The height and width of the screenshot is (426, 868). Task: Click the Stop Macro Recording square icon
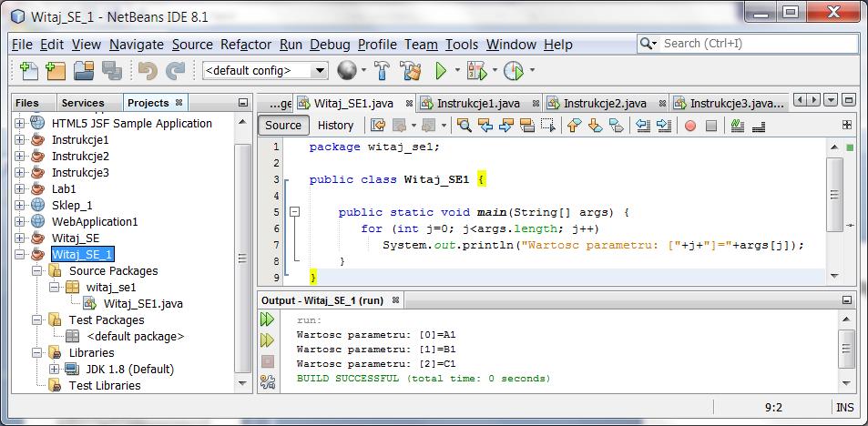point(711,127)
